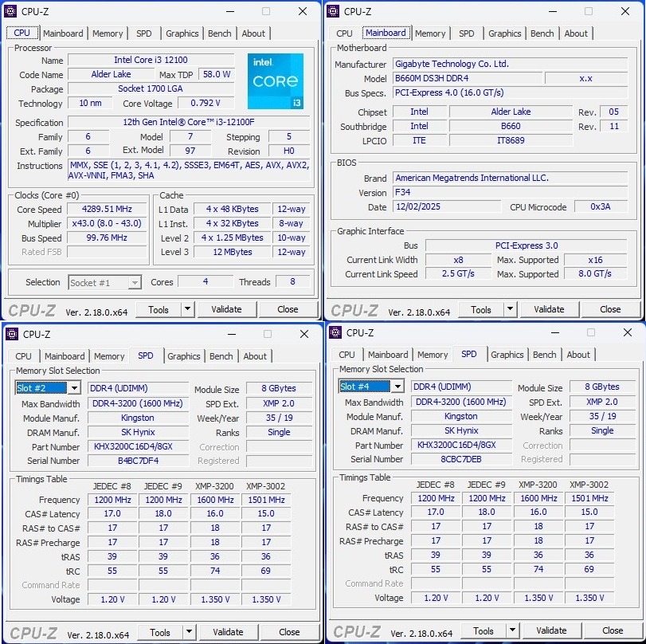Open the Socket #1 selection dropdown
646x644 pixels.
135,283
